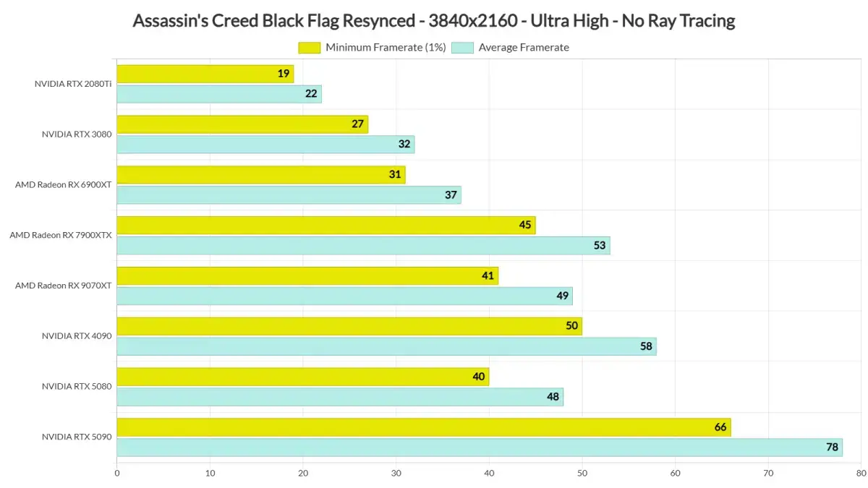Click the RTX 4090 average bar valued 58
This screenshot has width=868, height=488.
pos(387,346)
